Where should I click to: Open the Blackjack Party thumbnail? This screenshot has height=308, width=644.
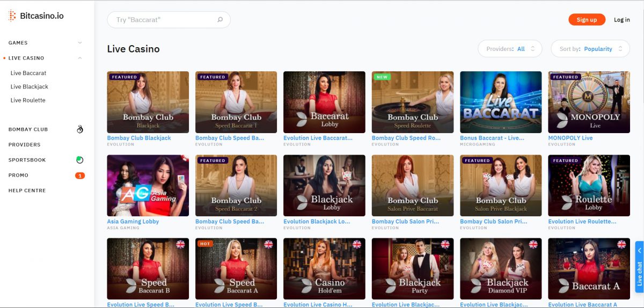tap(413, 269)
